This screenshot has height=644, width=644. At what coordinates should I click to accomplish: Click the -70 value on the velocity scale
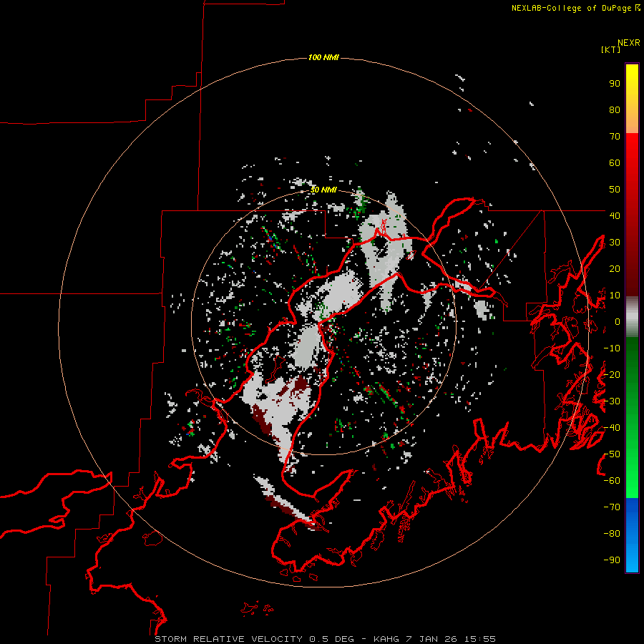click(612, 507)
